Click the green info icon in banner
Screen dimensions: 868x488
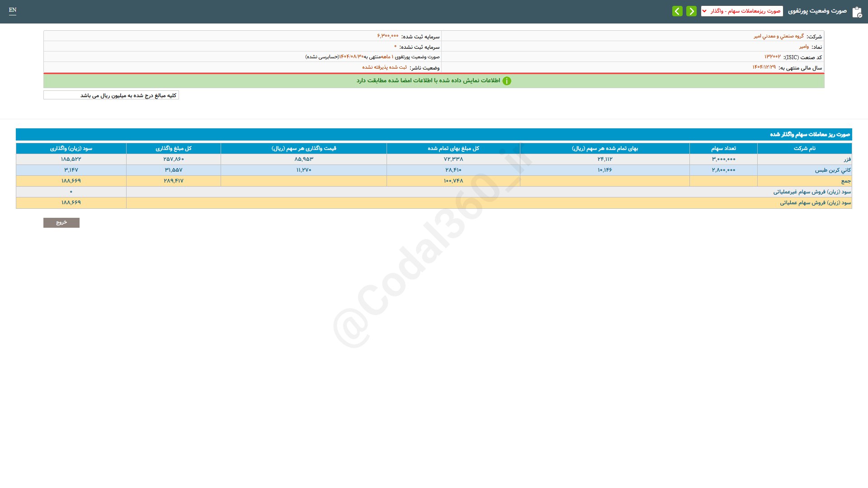[x=507, y=81]
